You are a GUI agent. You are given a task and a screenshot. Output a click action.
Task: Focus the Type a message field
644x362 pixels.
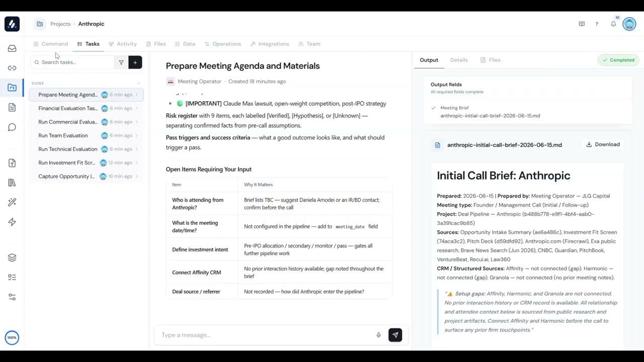coord(267,335)
